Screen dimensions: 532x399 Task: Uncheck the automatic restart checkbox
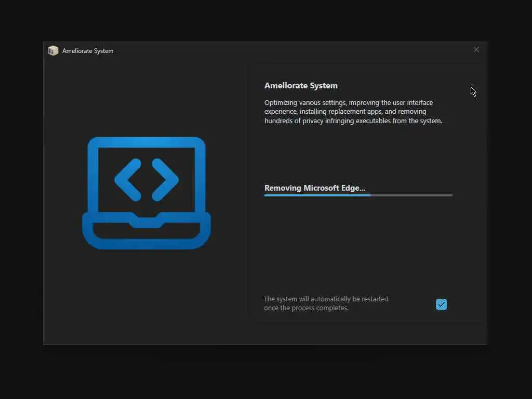click(x=441, y=304)
